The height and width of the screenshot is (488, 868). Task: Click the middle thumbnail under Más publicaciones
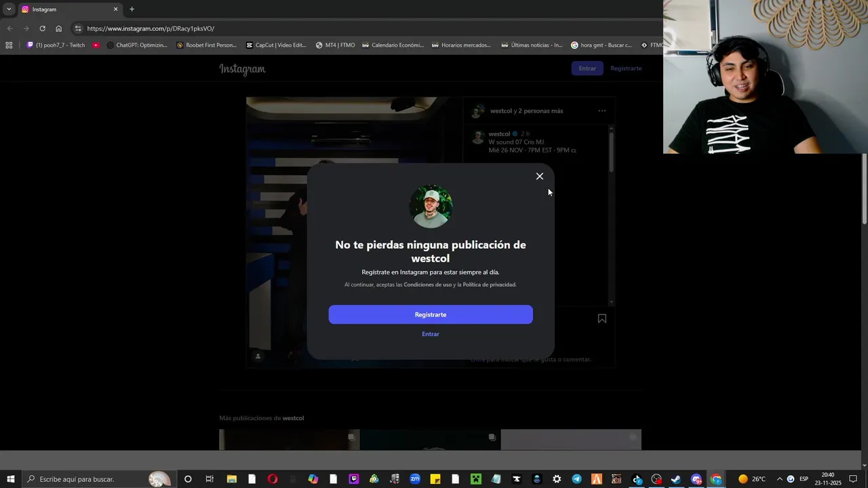(430, 439)
